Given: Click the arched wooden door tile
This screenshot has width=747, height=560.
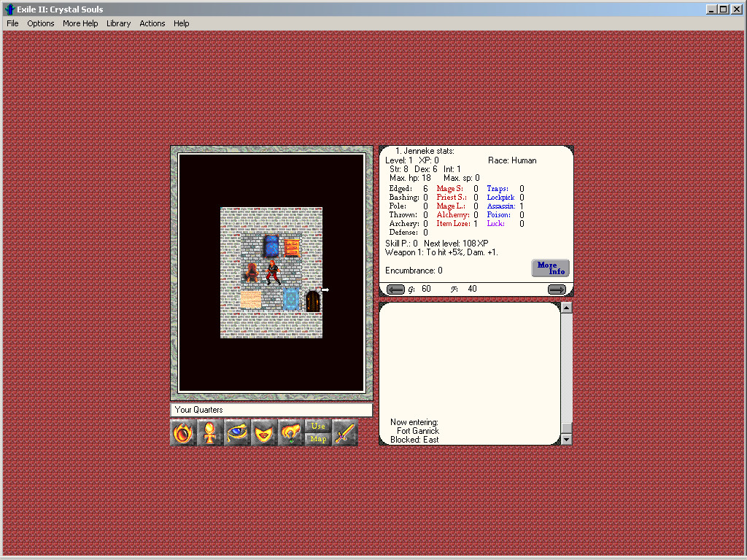Looking at the screenshot, I should [x=312, y=301].
